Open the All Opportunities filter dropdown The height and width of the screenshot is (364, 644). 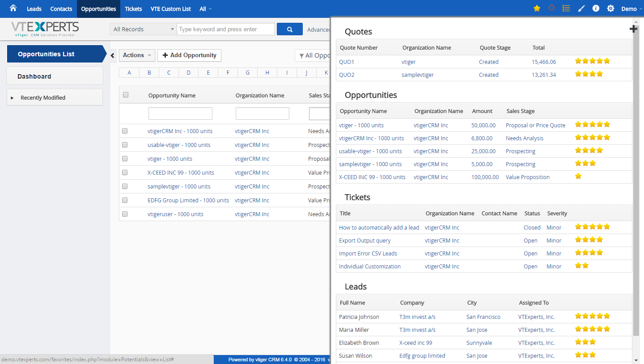point(313,55)
